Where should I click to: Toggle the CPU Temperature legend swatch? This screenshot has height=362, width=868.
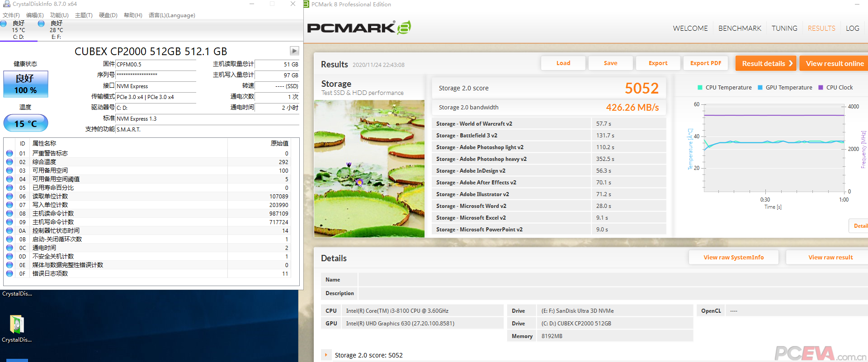[x=700, y=88]
